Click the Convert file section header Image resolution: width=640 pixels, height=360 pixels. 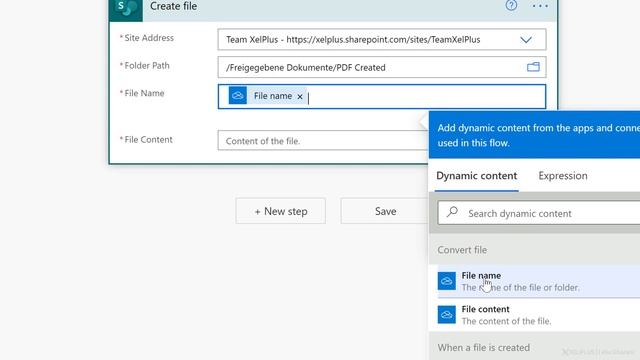[x=534, y=250]
